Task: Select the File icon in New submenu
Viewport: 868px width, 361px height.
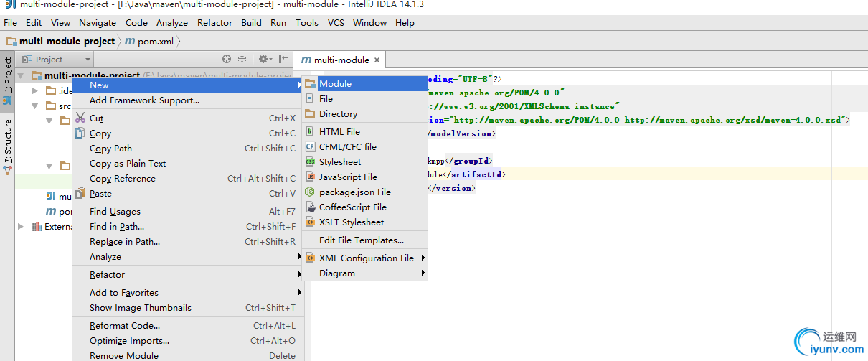Action: (310, 98)
